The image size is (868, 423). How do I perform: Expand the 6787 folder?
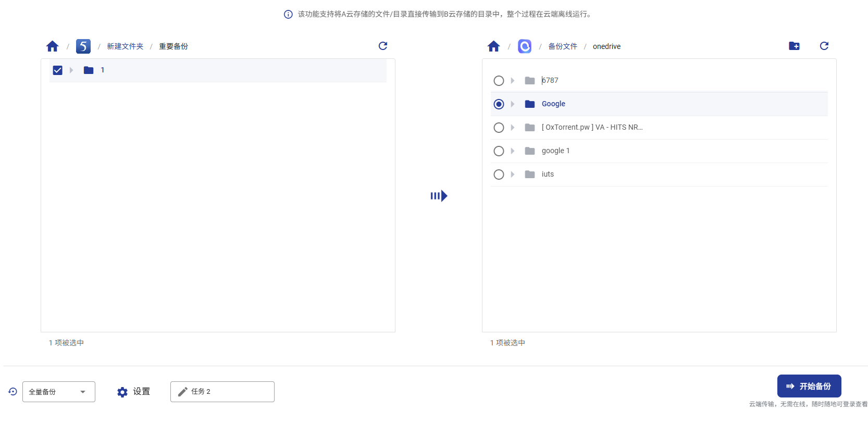tap(513, 81)
